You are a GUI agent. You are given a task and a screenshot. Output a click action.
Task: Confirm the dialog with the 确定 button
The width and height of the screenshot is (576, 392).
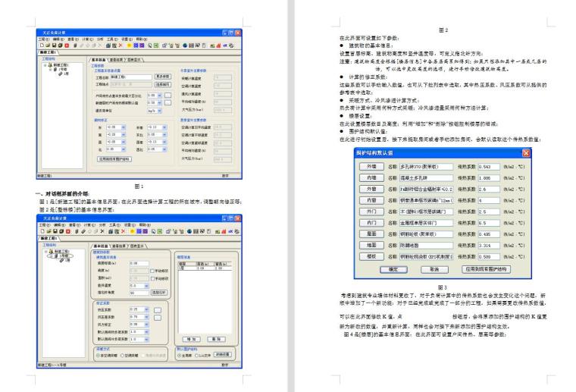click(x=393, y=268)
